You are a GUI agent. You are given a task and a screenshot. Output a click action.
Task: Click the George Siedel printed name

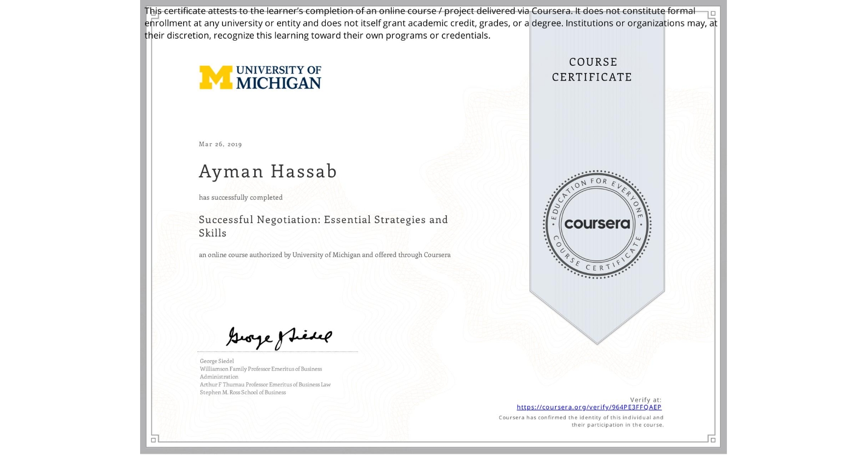tap(217, 361)
